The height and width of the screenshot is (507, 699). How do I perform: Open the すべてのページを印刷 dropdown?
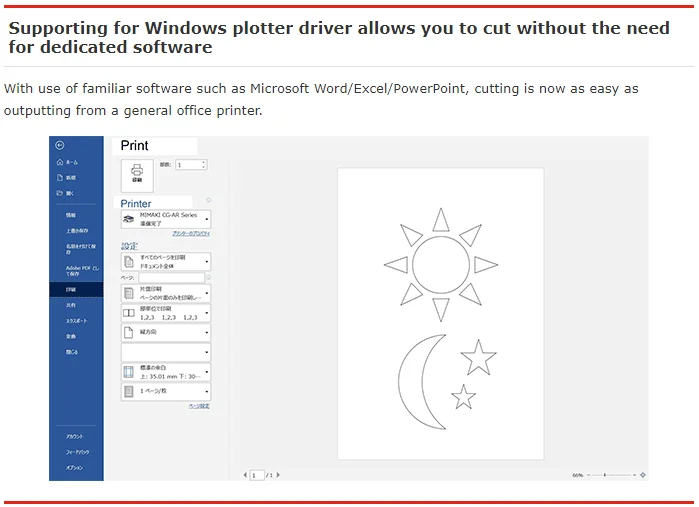tap(166, 262)
